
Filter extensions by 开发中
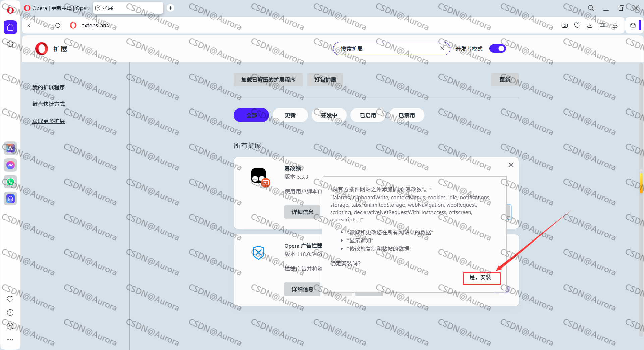pos(329,115)
